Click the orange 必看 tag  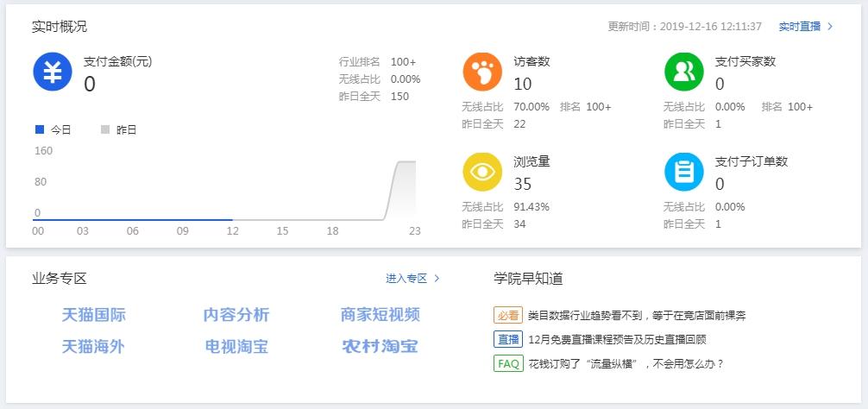click(508, 316)
